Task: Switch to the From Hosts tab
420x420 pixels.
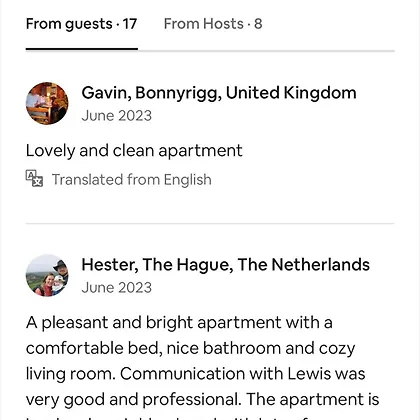Action: [213, 24]
